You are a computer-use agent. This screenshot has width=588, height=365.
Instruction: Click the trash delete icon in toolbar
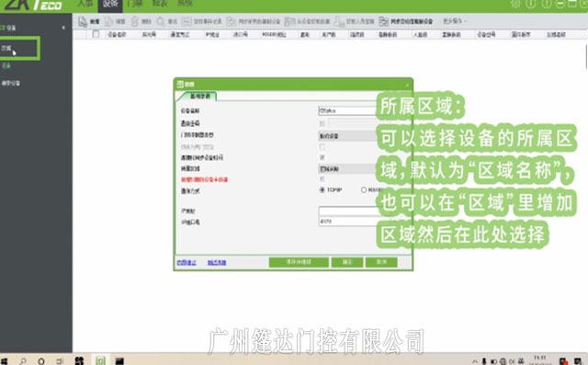click(135, 21)
